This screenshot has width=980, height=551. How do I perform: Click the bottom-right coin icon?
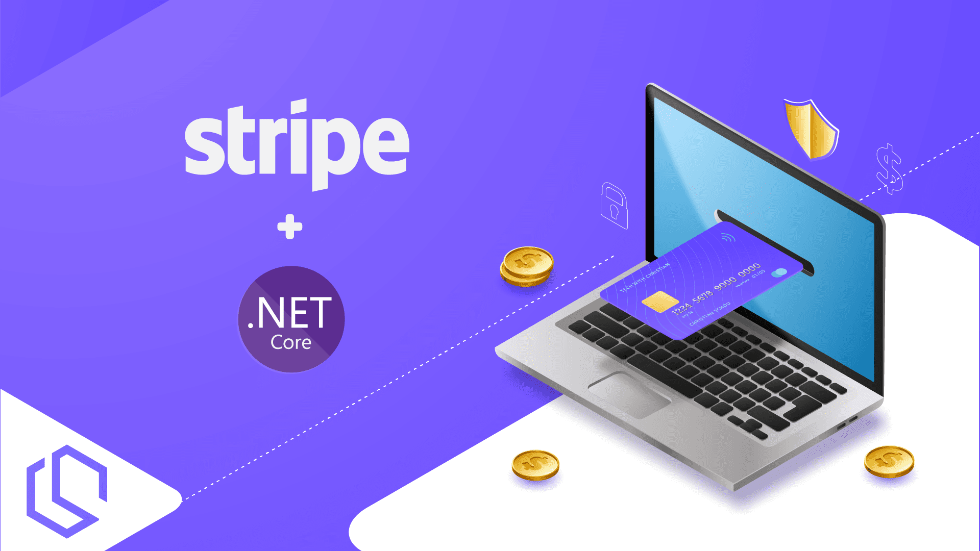(890, 461)
